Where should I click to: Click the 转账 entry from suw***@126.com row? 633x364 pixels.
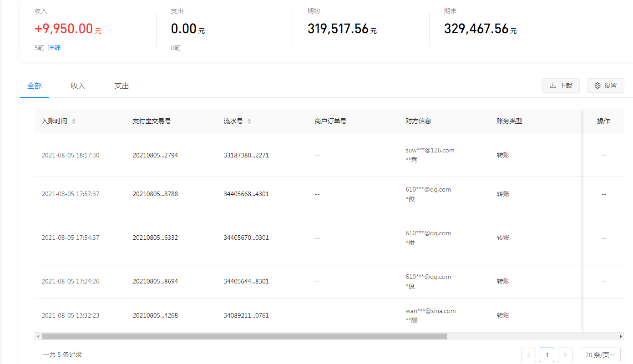(503, 155)
